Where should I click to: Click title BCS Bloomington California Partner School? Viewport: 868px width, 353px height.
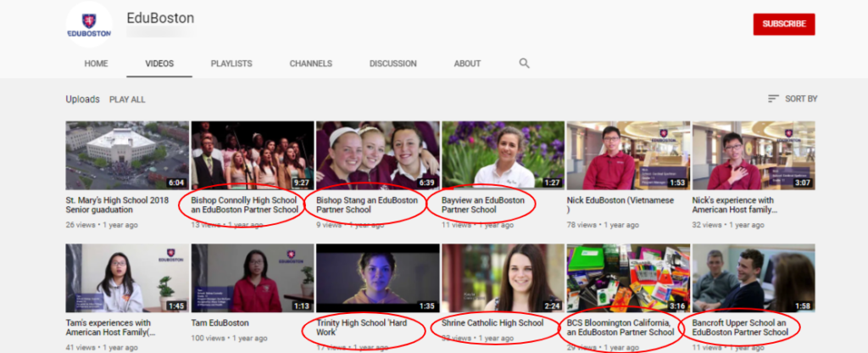620,328
